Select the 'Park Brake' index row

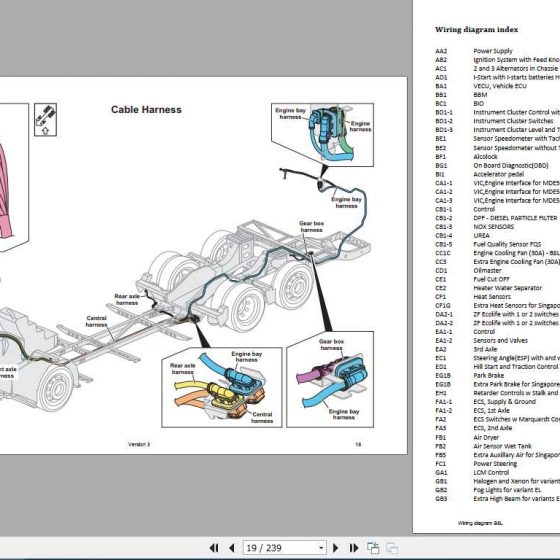[x=470, y=375]
